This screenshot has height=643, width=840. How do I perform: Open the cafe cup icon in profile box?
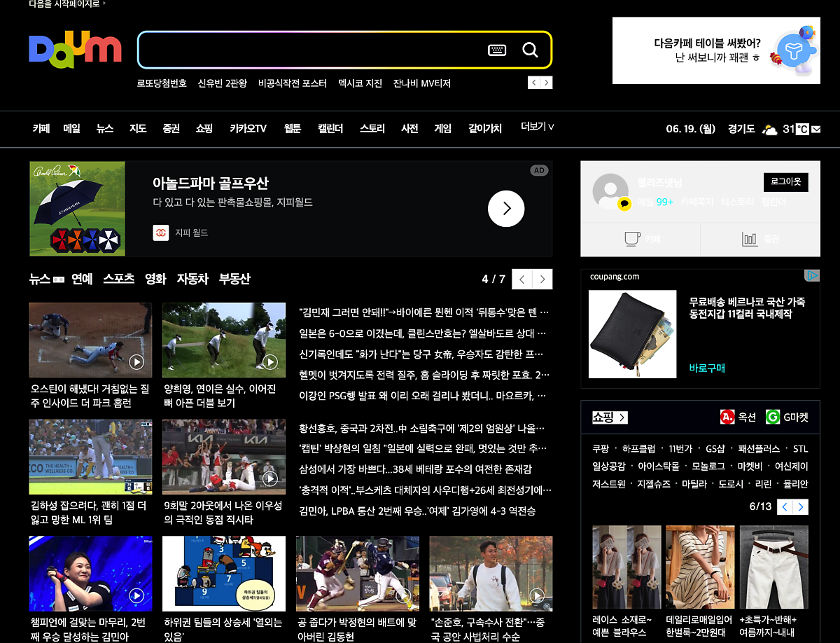coord(632,239)
